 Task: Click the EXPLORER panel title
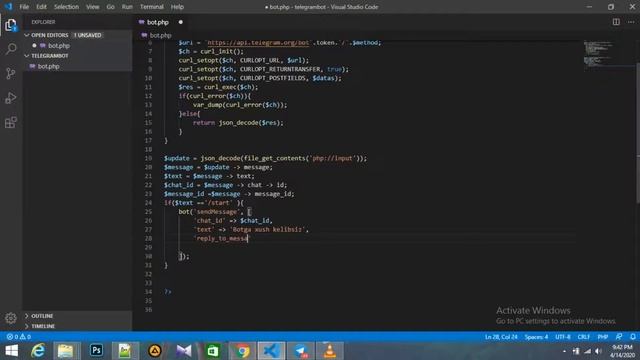click(x=43, y=22)
